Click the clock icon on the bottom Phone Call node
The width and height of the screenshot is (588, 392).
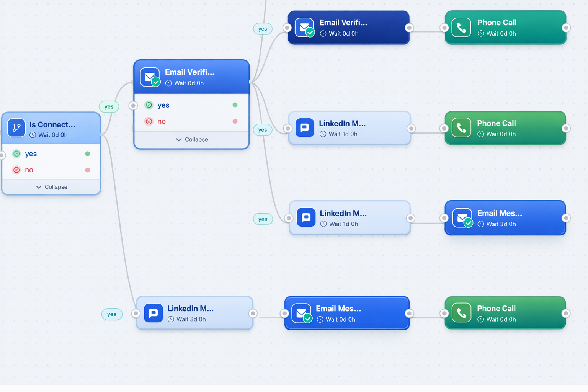pos(481,319)
